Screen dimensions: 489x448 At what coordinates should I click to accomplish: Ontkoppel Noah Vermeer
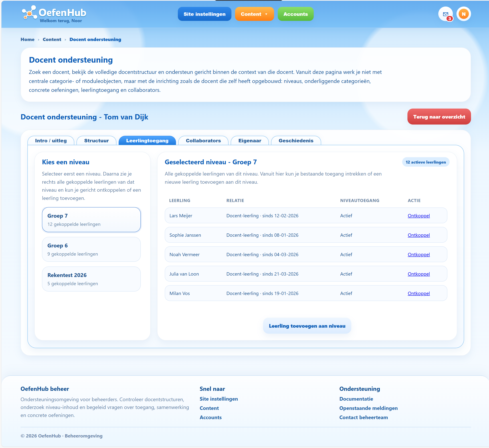(x=419, y=254)
